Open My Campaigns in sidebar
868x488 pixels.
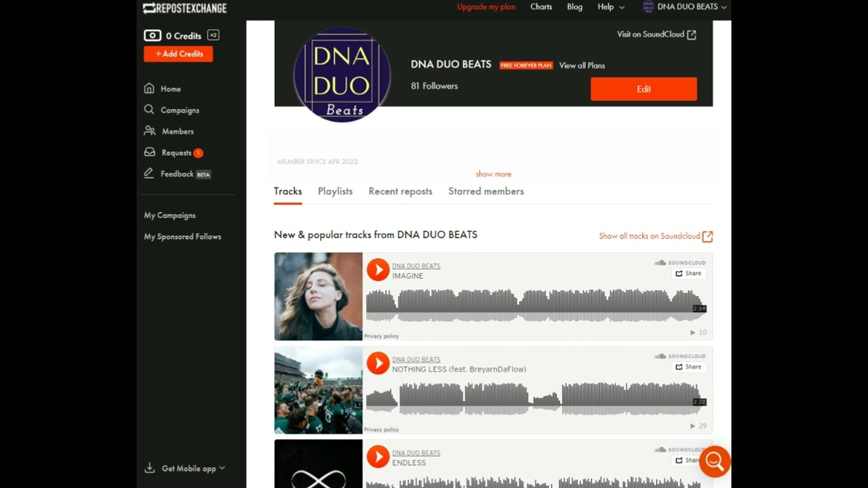(x=170, y=216)
